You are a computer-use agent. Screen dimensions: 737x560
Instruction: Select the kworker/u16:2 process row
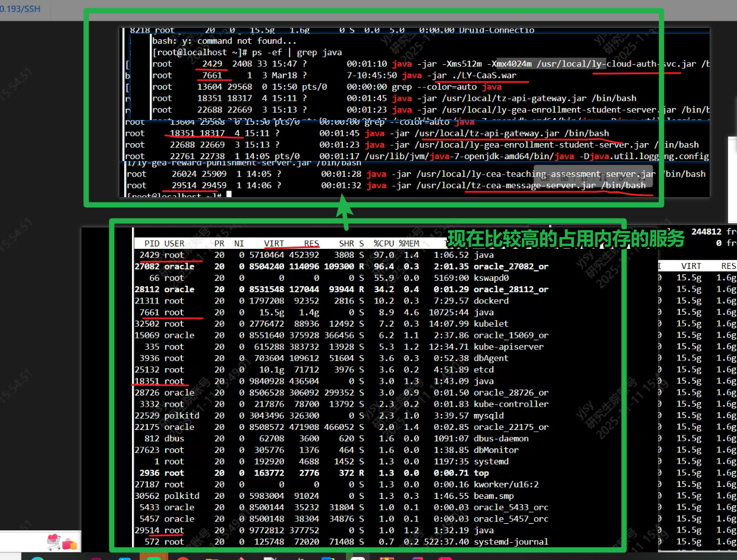point(341,485)
